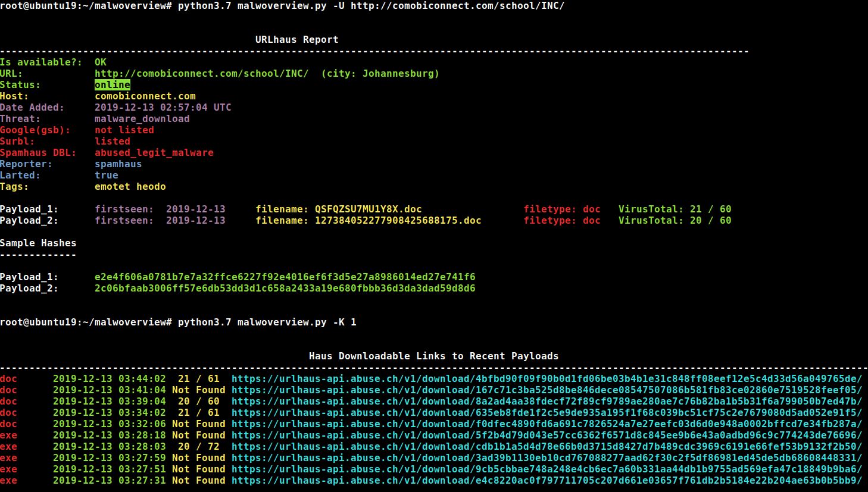The height and width of the screenshot is (492, 868).
Task: Click the Surbl value 'listed'
Action: [113, 142]
